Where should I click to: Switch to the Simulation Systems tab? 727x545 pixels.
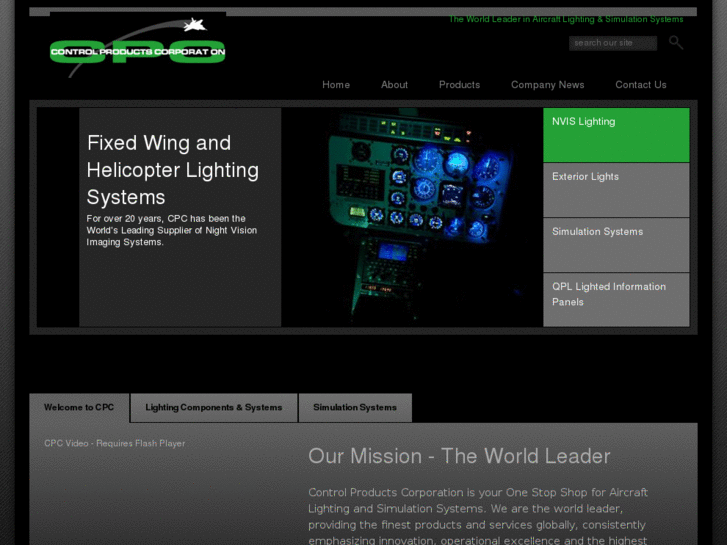pyautogui.click(x=355, y=408)
